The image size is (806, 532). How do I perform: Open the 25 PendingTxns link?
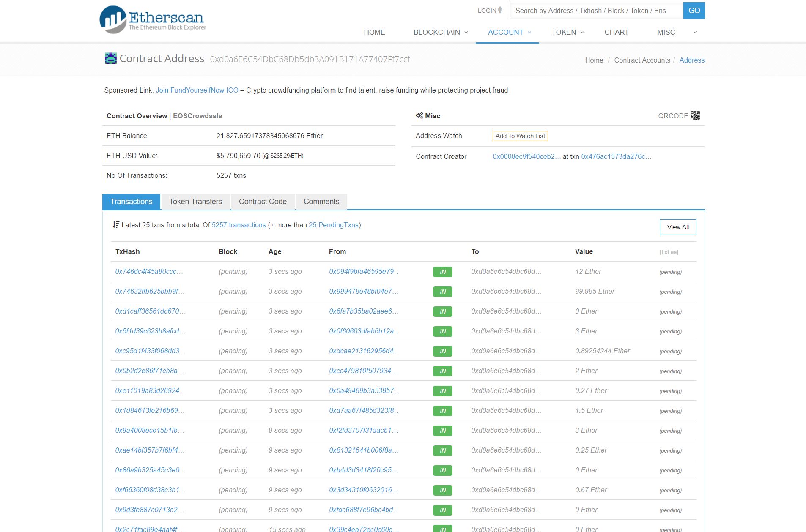click(334, 225)
